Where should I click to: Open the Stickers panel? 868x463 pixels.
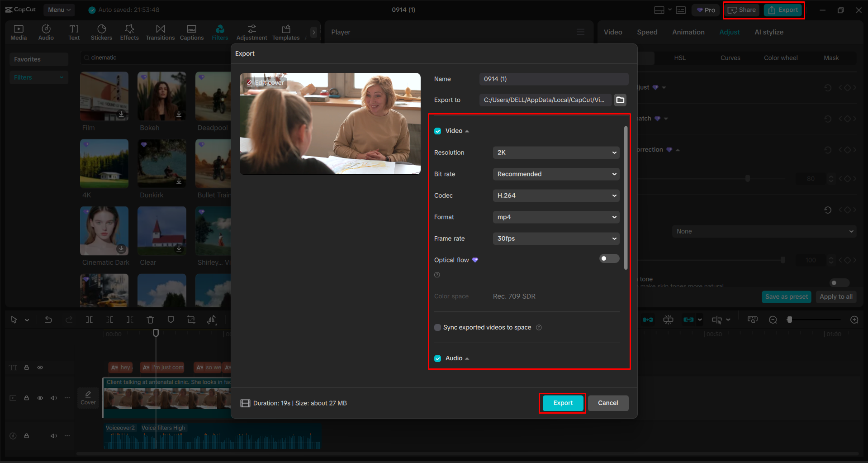tap(101, 32)
